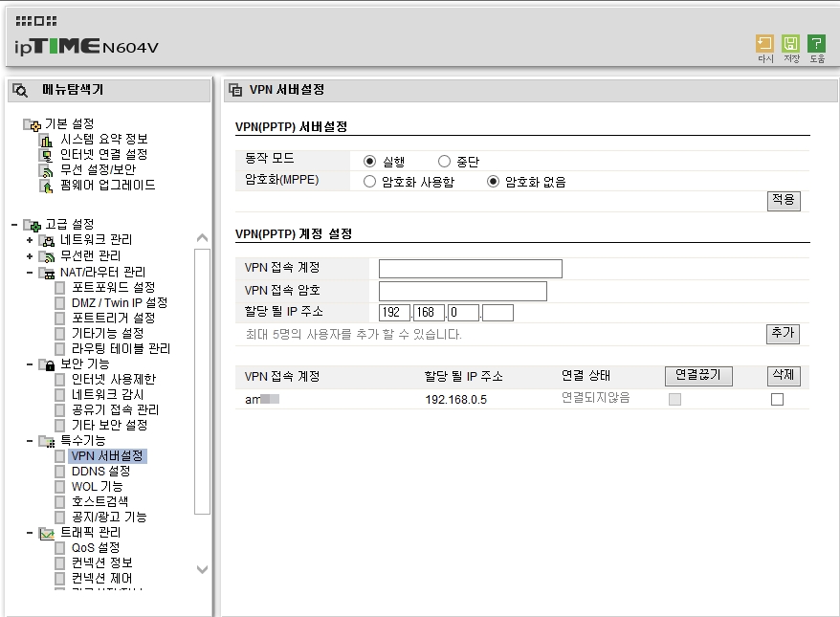The height and width of the screenshot is (617, 840).
Task: Click the 트래픽 관리 graph icon
Action: (47, 534)
